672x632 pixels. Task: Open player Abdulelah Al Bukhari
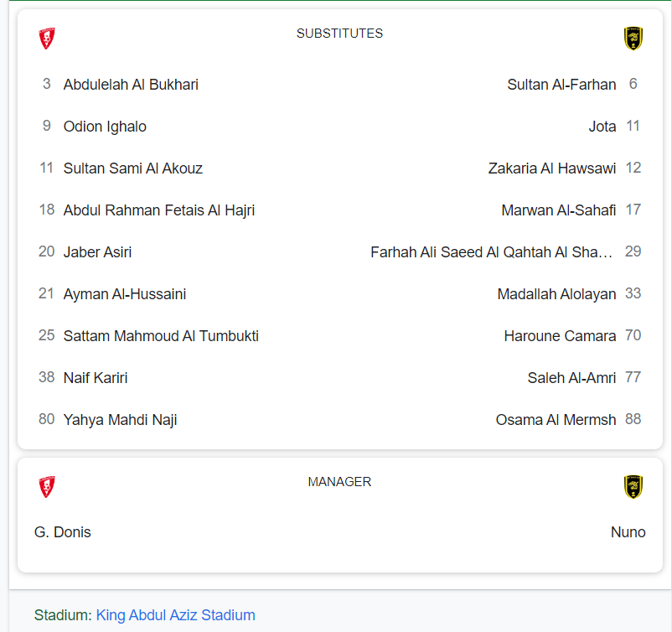point(131,85)
